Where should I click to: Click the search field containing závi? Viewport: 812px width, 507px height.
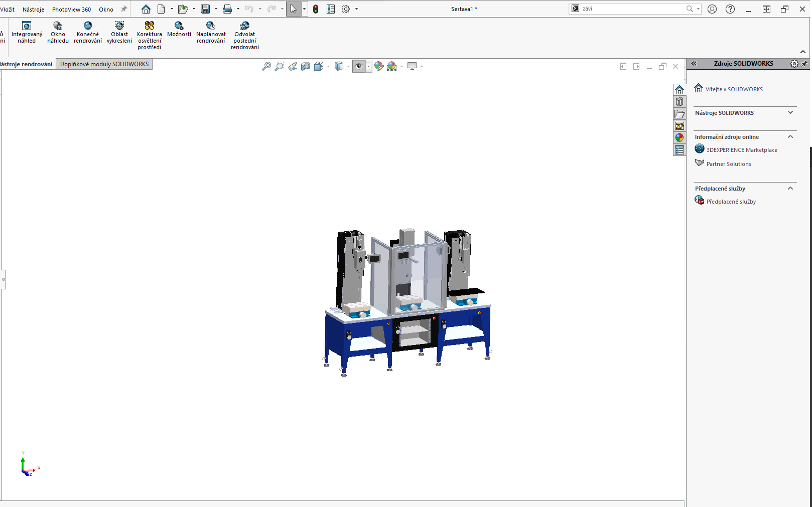[632, 9]
